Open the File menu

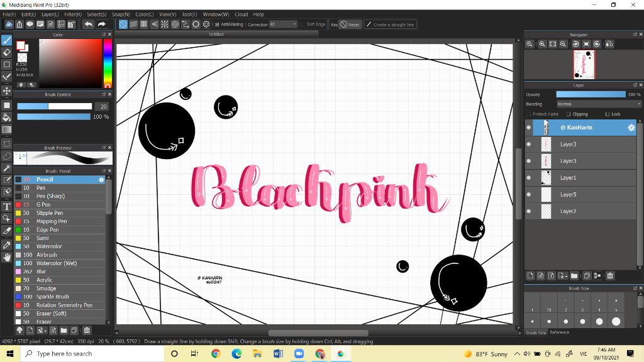tap(9, 14)
